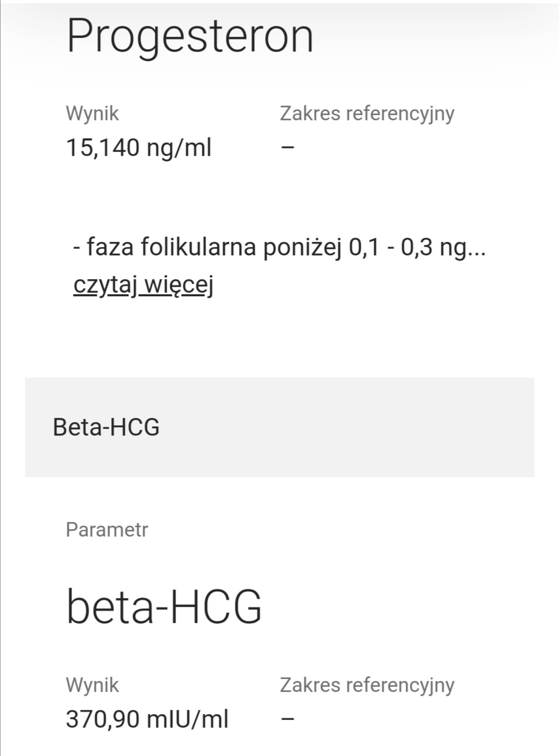This screenshot has height=756, width=559.
Task: Click Wynik label above the beta-HCG result
Action: [92, 685]
